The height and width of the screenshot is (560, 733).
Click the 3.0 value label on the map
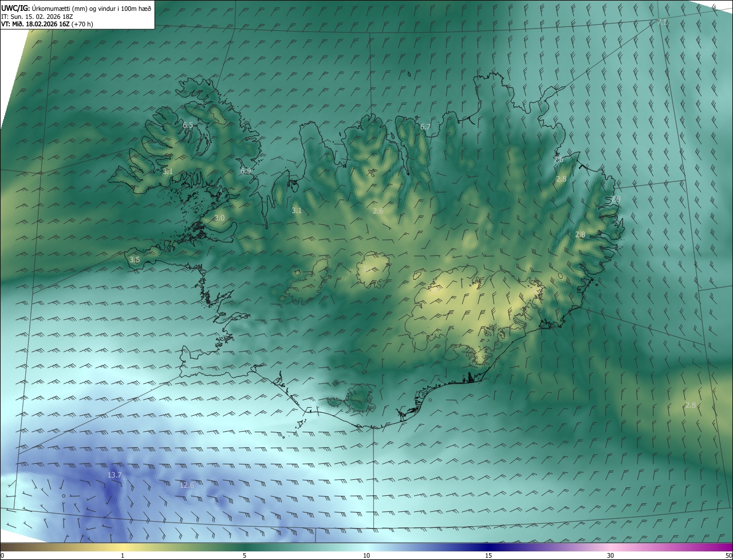[219, 218]
